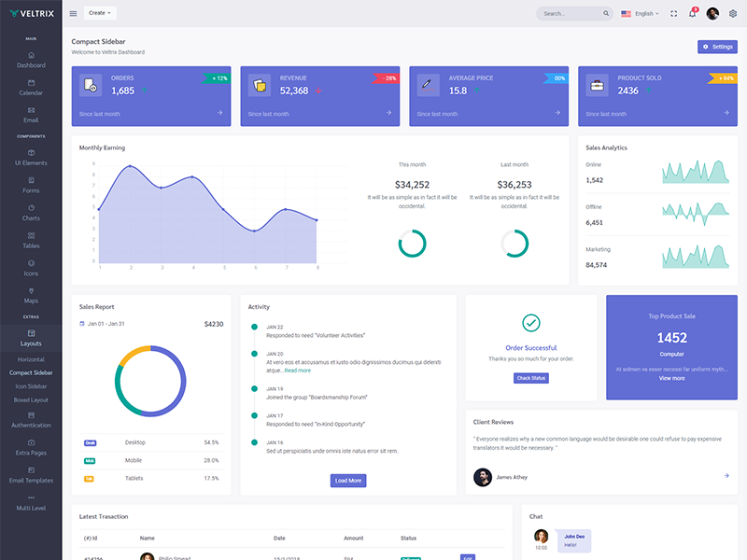Follow the Read more link in Activity
The height and width of the screenshot is (560, 747).
click(297, 371)
